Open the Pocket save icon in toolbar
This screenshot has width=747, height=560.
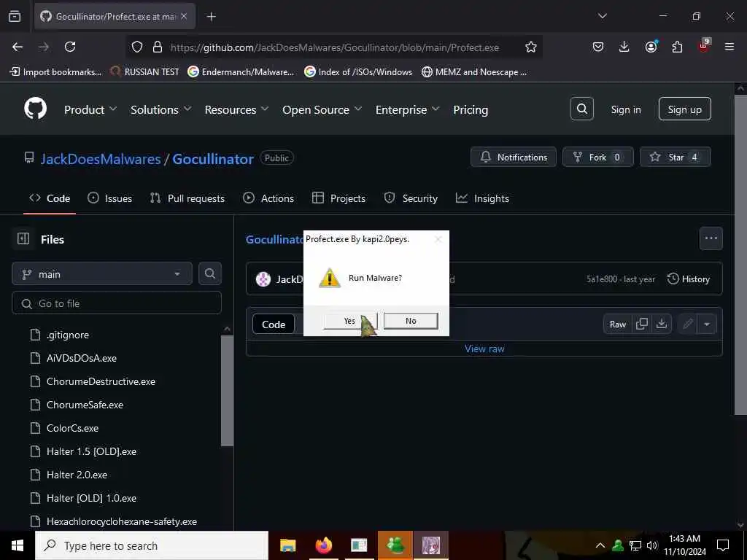pos(598,47)
